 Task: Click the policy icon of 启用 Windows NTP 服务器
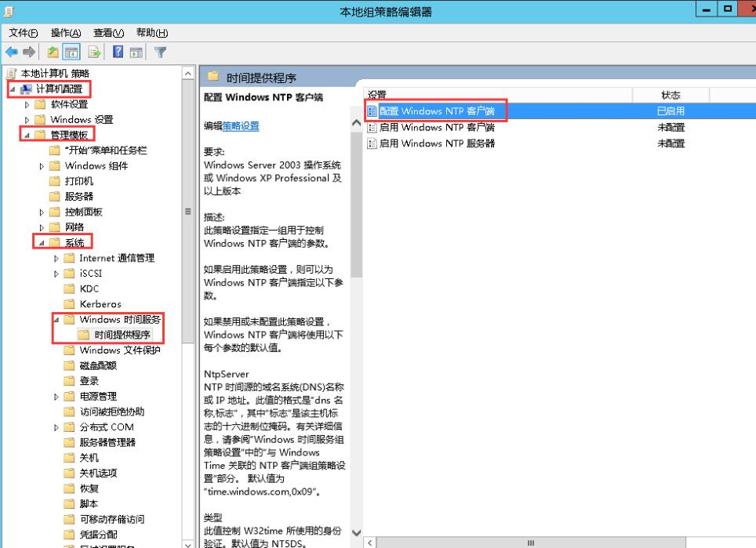pyautogui.click(x=372, y=143)
